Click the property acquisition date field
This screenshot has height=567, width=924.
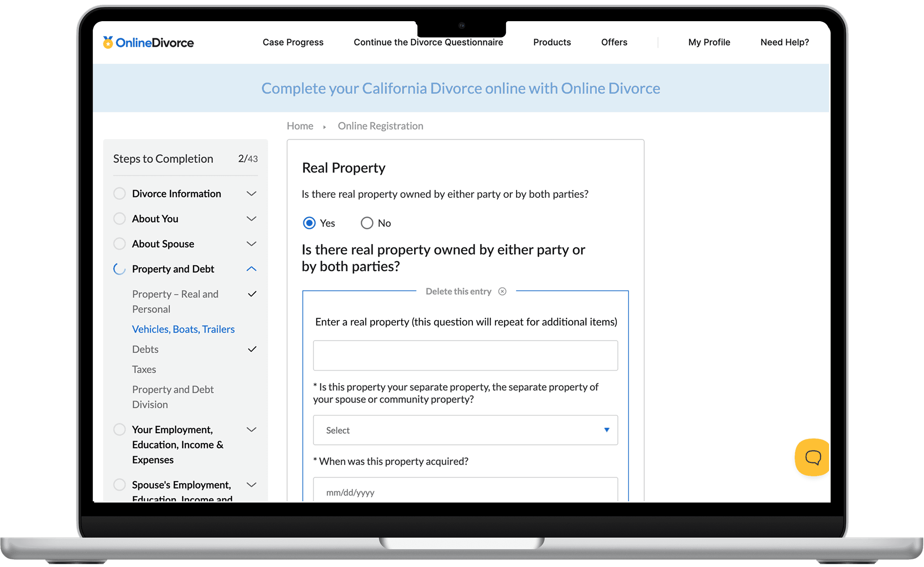465,492
